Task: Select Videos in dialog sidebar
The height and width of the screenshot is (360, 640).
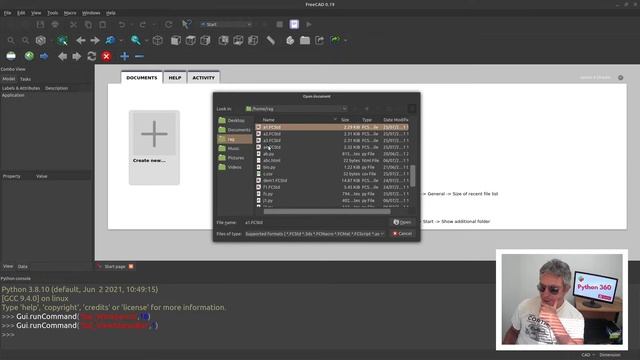Action: click(234, 167)
